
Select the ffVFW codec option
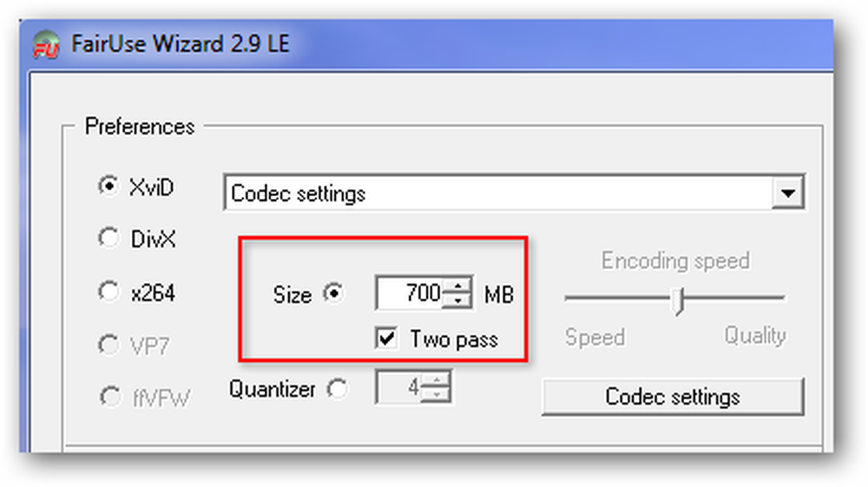(x=109, y=396)
